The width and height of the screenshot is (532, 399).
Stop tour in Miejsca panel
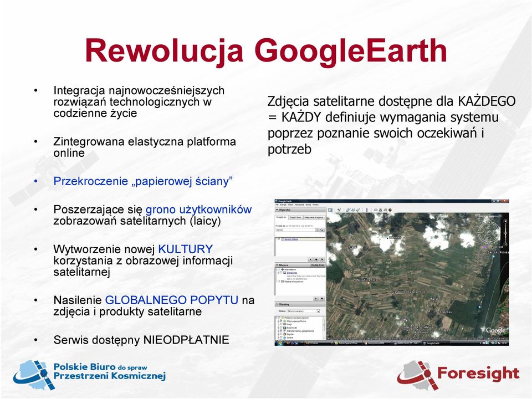point(322,299)
